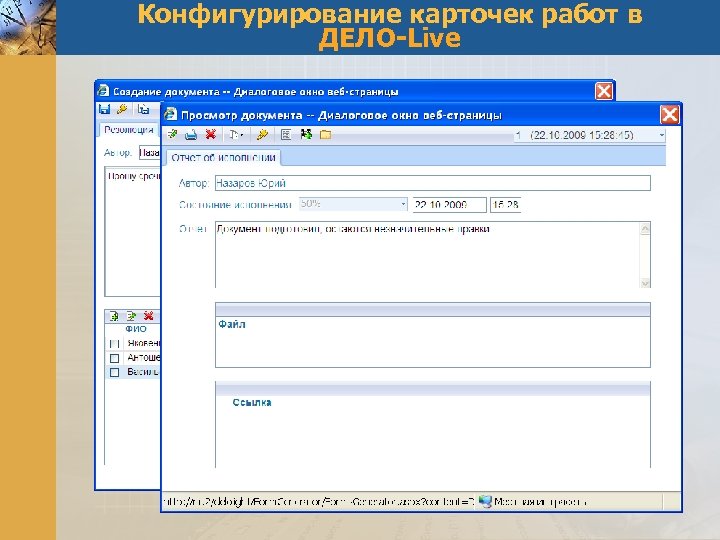The image size is (720, 540).
Task: Click the edit executor icon above the ФИО list
Action: point(131,316)
